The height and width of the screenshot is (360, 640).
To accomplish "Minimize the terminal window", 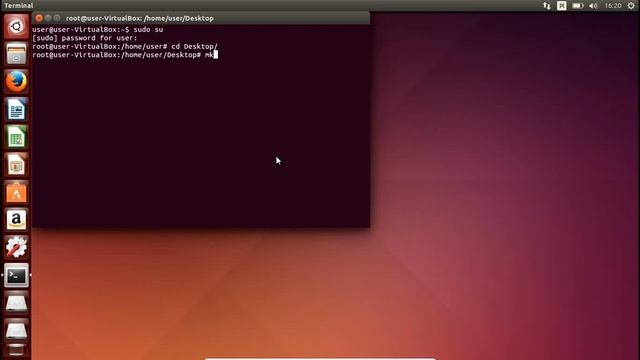I will click(x=48, y=18).
